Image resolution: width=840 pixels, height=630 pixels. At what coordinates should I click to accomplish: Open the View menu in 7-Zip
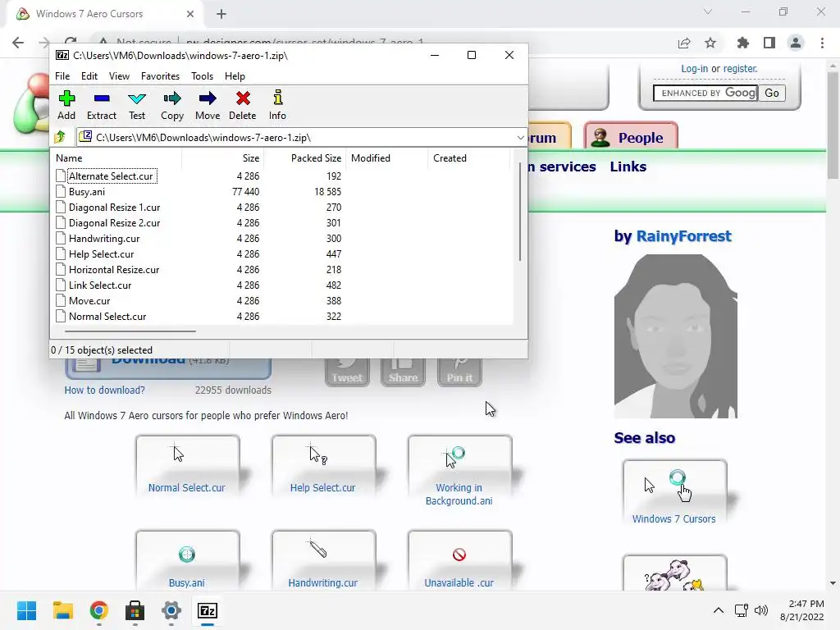pyautogui.click(x=119, y=76)
